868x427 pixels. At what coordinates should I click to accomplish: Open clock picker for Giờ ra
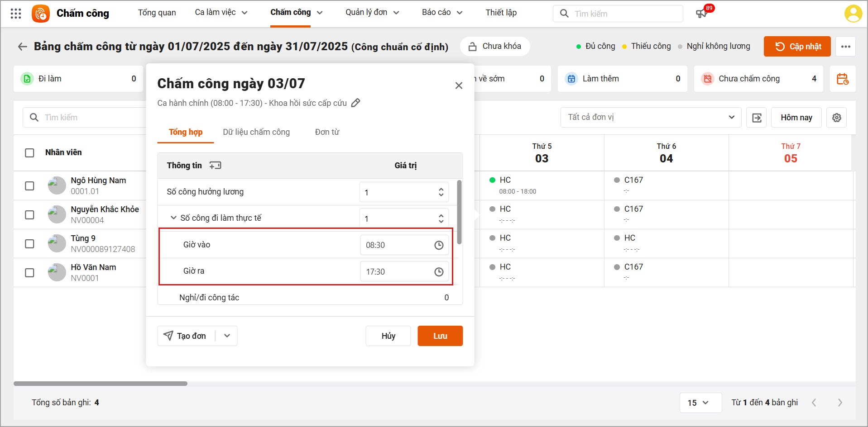coord(439,272)
